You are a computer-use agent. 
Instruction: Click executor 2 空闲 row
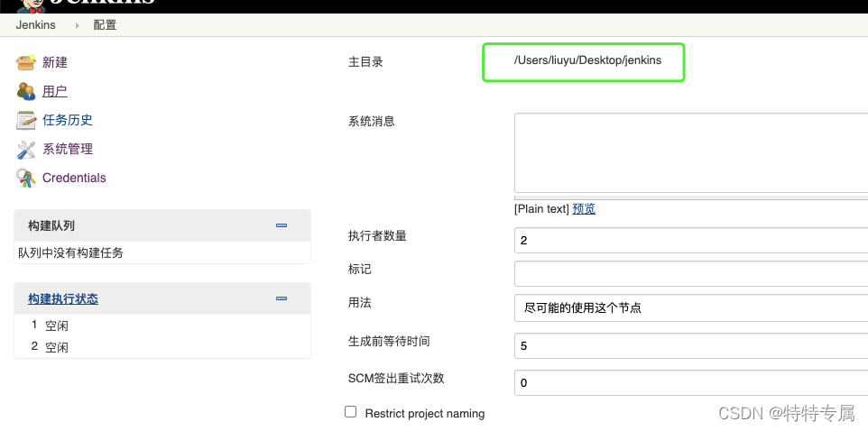tap(162, 347)
